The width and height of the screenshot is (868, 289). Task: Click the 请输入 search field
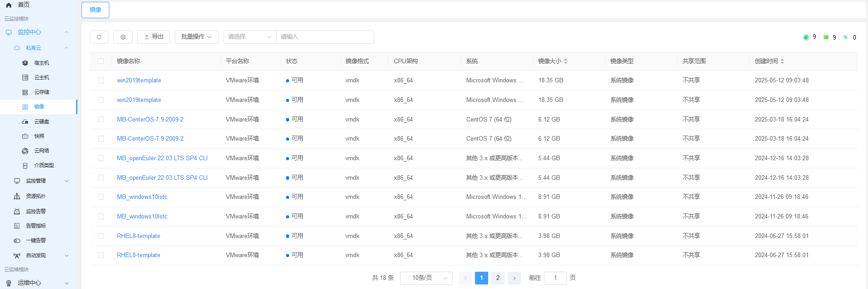tap(325, 37)
